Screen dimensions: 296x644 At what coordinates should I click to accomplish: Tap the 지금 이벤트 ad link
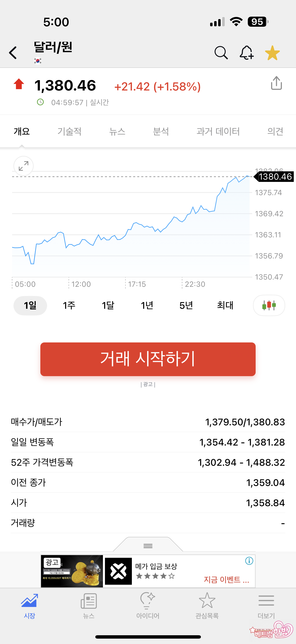coord(226,580)
